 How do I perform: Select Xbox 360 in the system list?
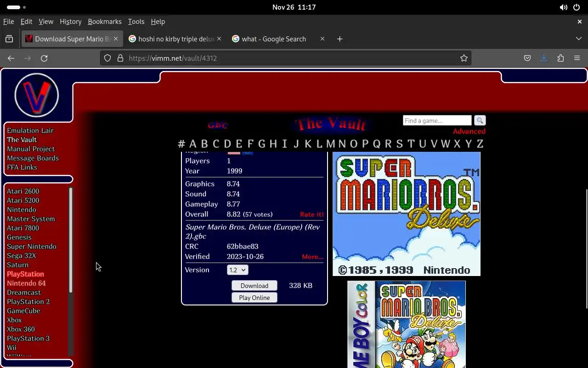click(x=21, y=329)
